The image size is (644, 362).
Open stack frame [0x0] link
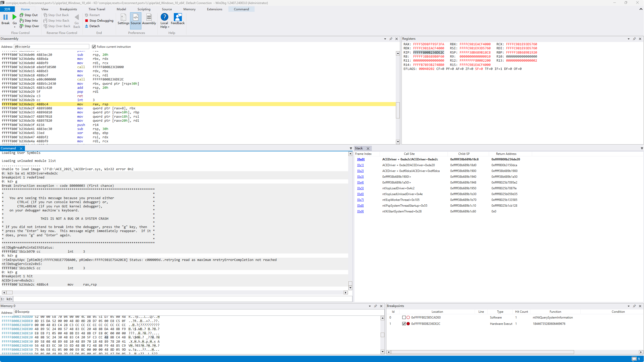(361, 159)
